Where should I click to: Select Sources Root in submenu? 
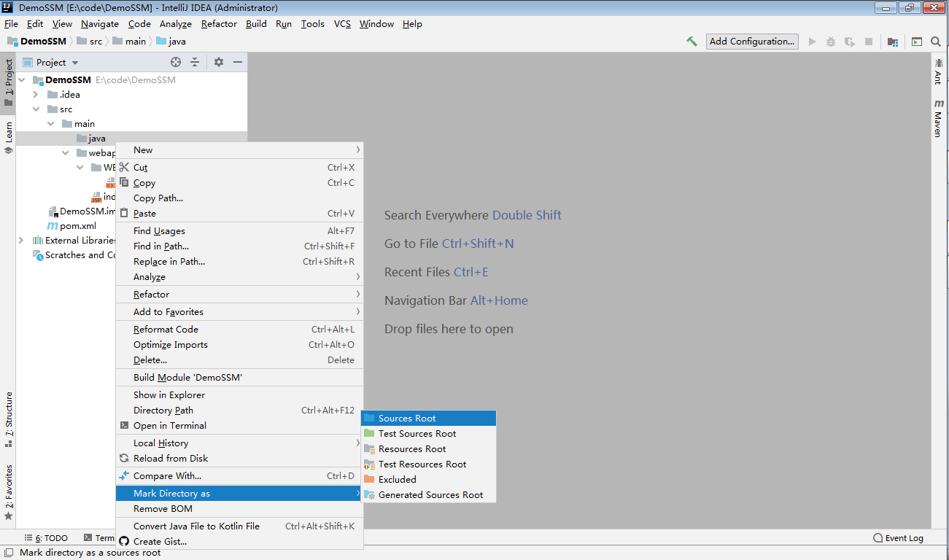(x=429, y=419)
